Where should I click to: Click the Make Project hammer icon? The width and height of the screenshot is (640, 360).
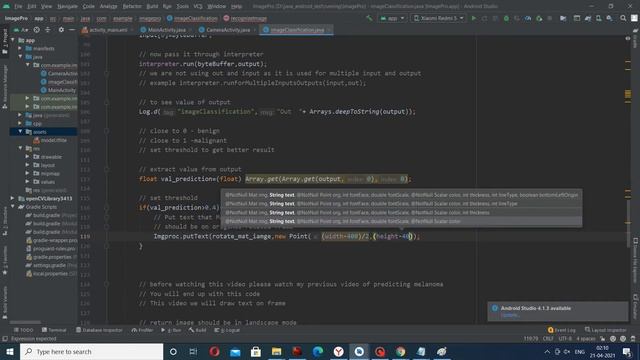pyautogui.click(x=369, y=18)
